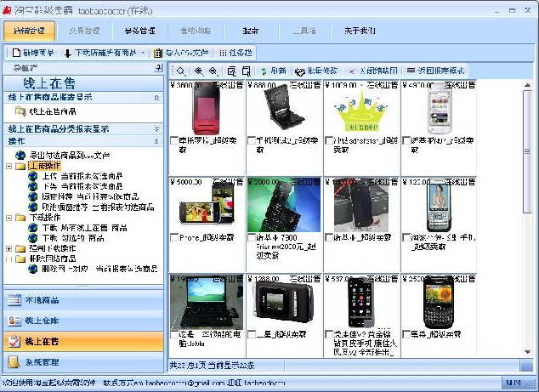Click the 本地商品 list icon in bottom nav
The width and height of the screenshot is (539, 392).
coord(14,300)
